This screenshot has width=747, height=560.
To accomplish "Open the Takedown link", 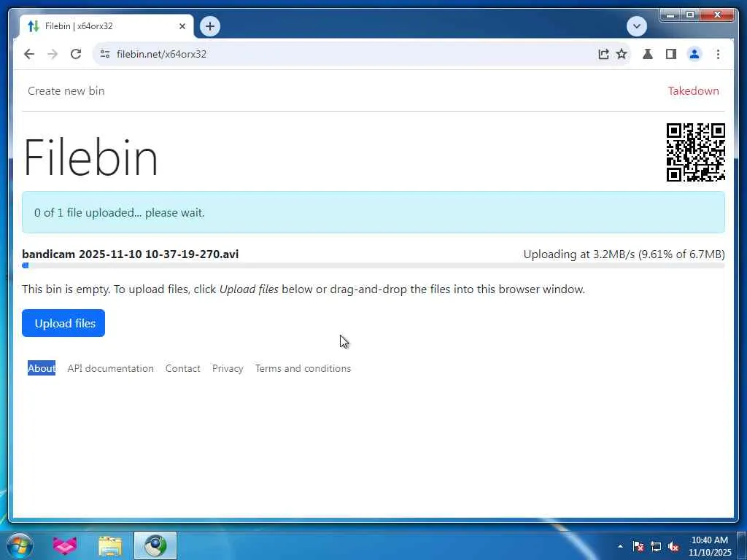I will (693, 90).
